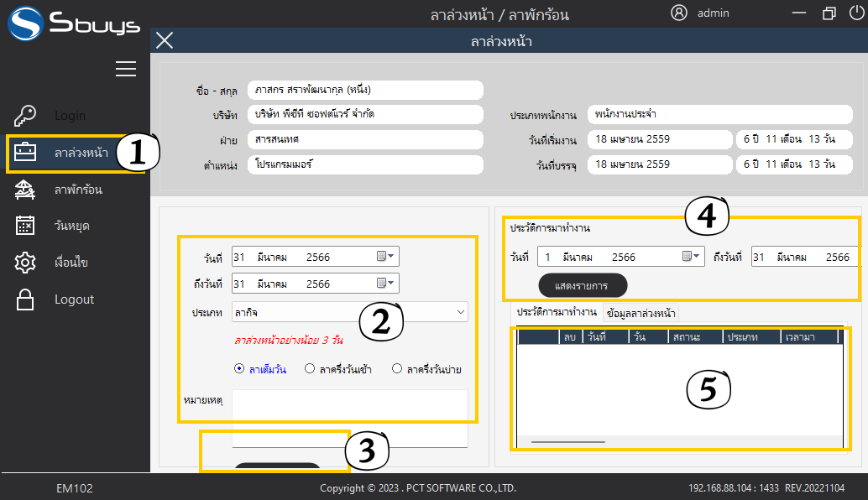The width and height of the screenshot is (868, 500).
Task: Expand the ประเภท leave type dropdown
Action: click(461, 312)
